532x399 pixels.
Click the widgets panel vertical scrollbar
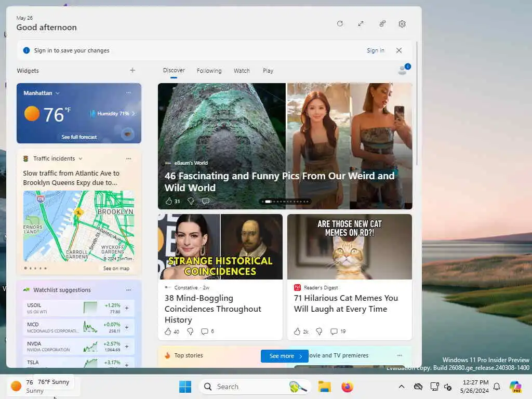(417, 103)
